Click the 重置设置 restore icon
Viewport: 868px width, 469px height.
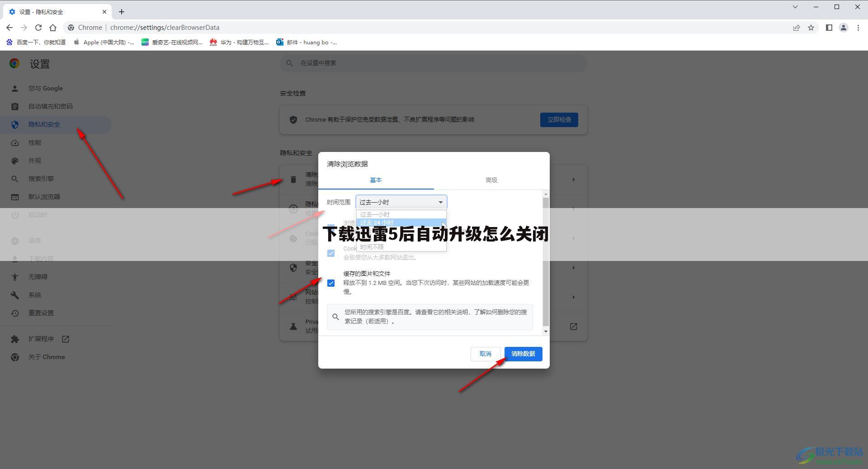[x=15, y=313]
